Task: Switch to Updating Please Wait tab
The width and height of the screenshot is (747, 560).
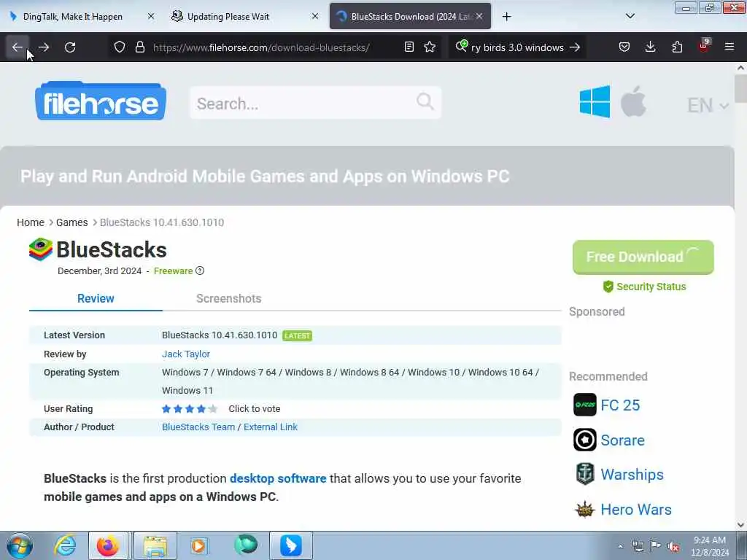Action: [228, 17]
